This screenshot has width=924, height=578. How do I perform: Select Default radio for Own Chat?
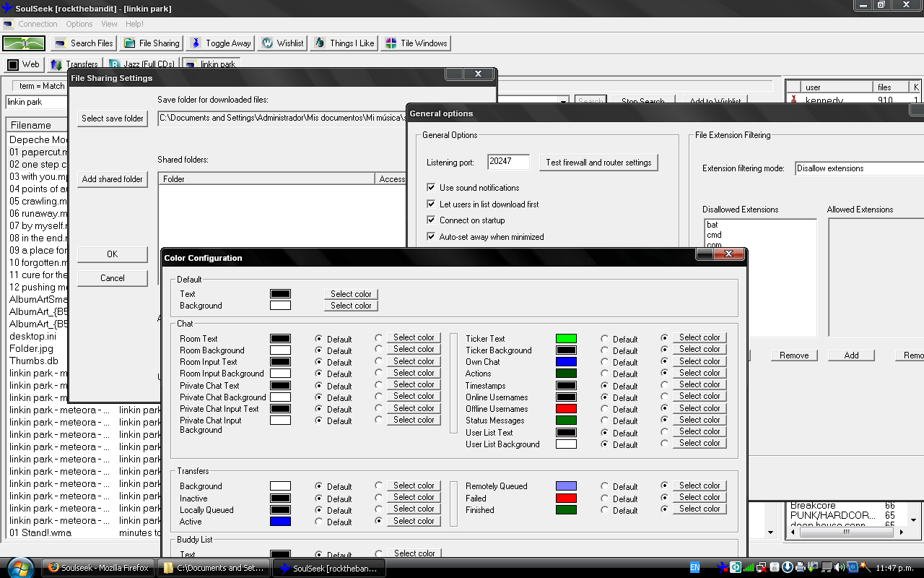point(605,362)
